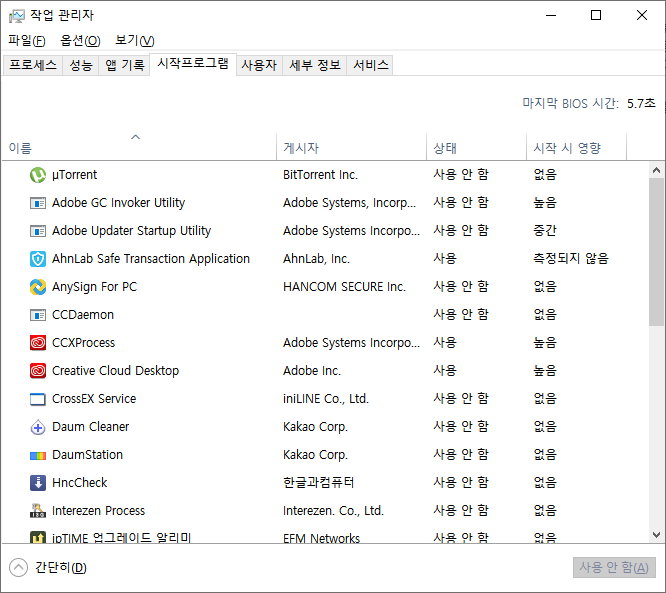Click the 측정되지 않음 impact value
666x593 pixels.
tap(571, 259)
